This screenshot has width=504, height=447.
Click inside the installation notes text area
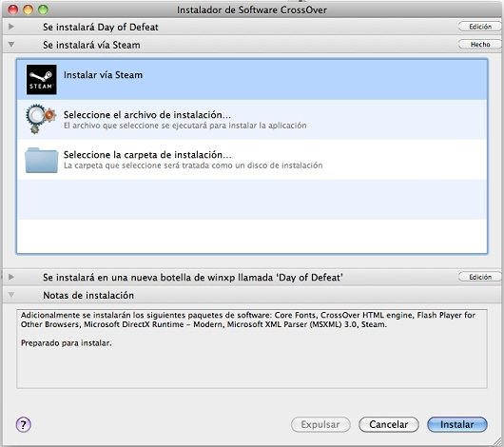tap(252, 349)
